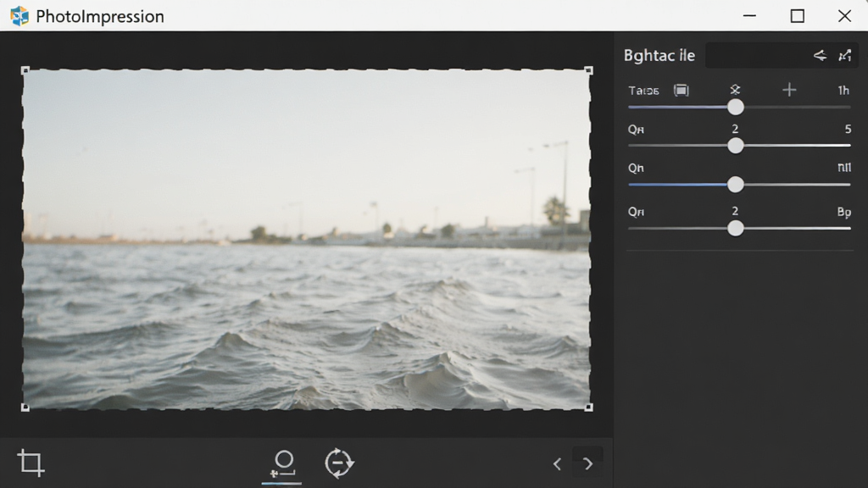
Task: Click the "Bghtac ile" panel title
Action: pos(659,55)
